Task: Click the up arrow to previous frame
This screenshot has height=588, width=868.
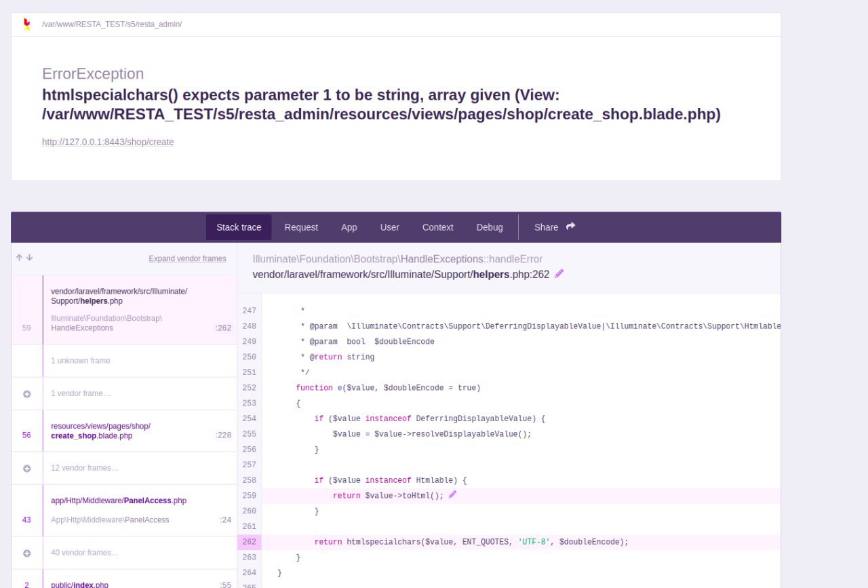Action: [x=20, y=258]
